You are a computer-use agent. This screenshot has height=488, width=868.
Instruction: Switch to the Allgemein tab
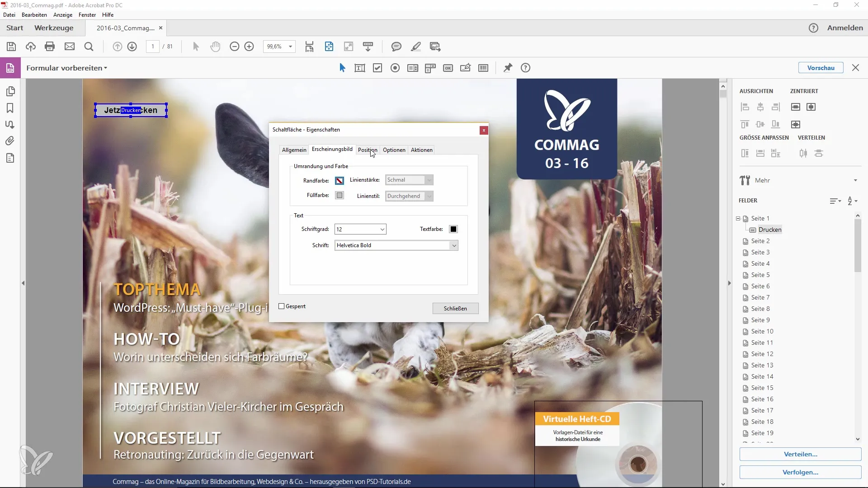coord(294,150)
